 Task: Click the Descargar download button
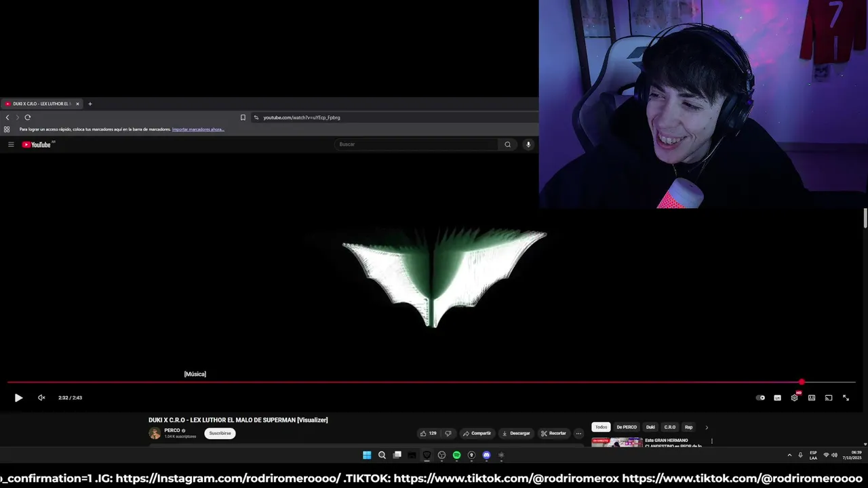pos(516,433)
